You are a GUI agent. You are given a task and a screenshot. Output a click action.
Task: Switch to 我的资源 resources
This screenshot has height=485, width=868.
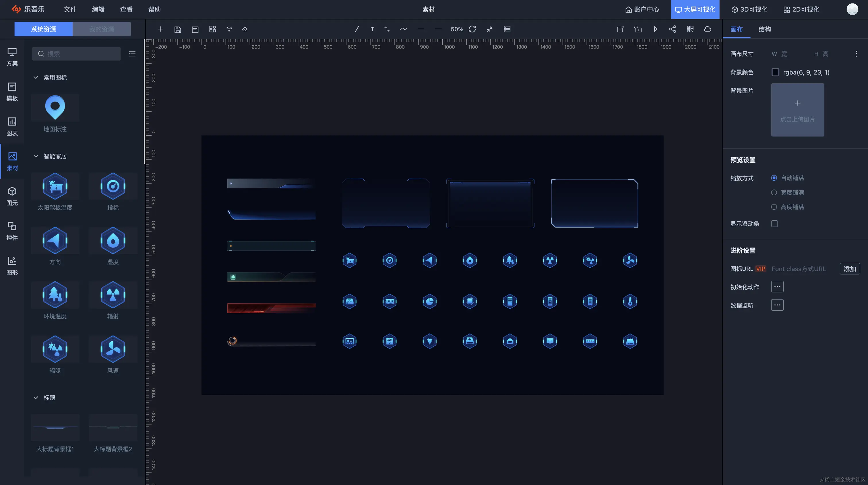tap(101, 29)
